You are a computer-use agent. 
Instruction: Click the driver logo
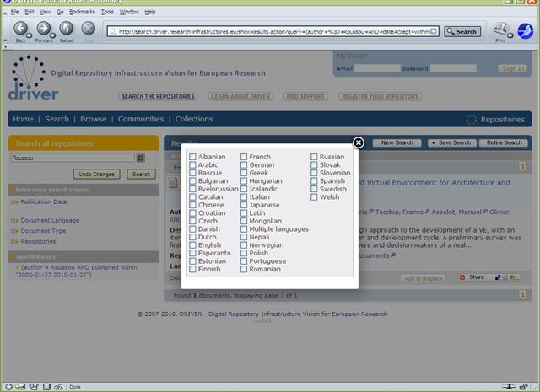pos(34,78)
